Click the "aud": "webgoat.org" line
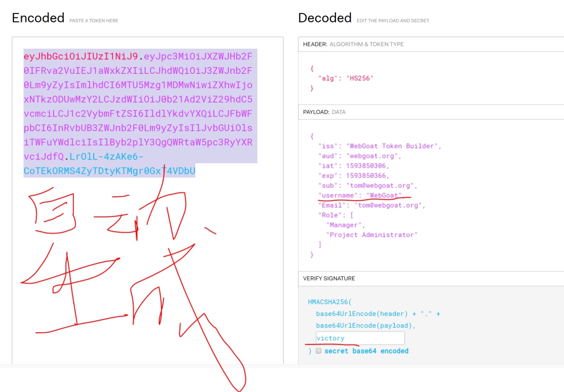Screen dimensions: 564x392 click(359, 156)
